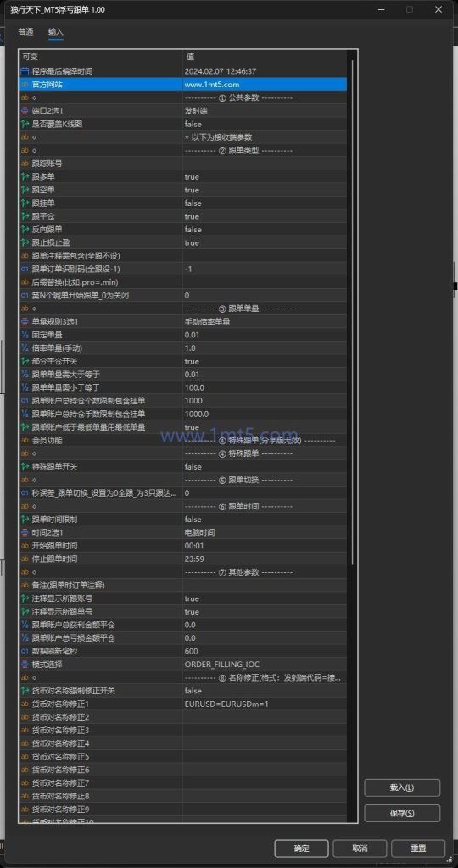
Task: Click the ab icon beside 后缀替换(比如.pro=.min)
Action: tap(25, 282)
